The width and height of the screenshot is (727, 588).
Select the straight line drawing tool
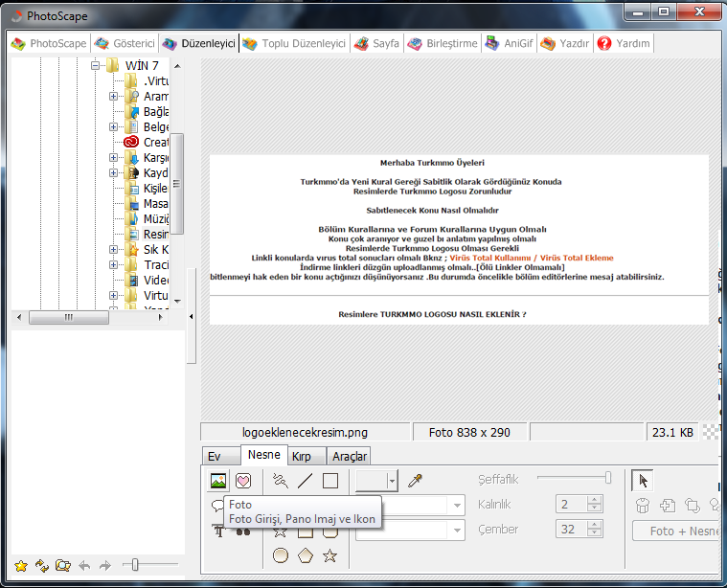[x=306, y=481]
